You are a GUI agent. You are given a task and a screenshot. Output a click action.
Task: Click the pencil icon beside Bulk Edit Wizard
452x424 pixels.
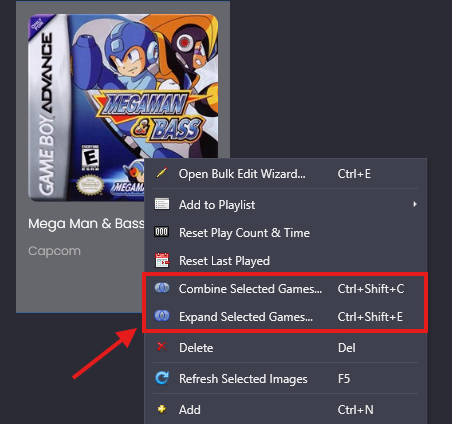click(x=162, y=173)
